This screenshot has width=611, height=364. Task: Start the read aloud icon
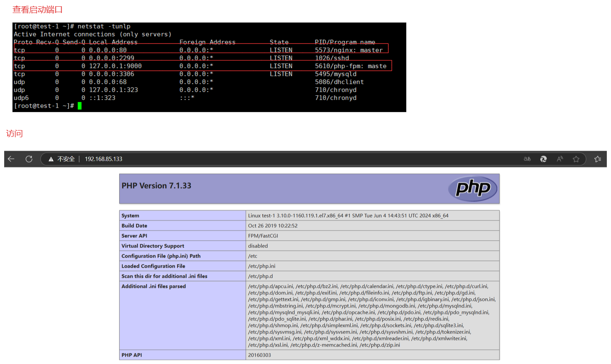click(560, 159)
